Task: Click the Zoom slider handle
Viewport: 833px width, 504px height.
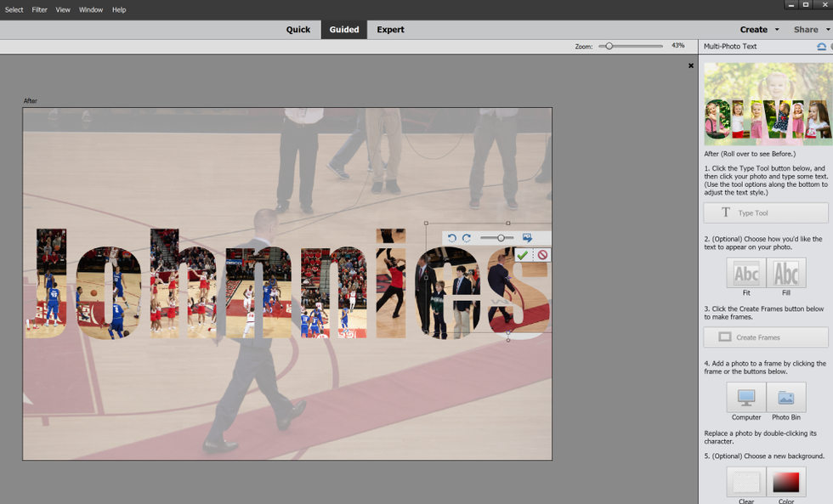Action: 609,46
